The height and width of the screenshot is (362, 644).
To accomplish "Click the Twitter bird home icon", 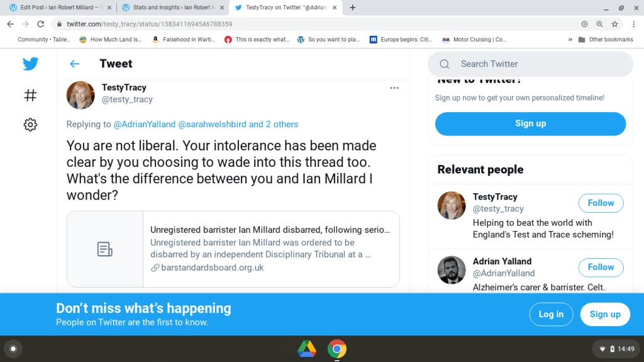I will pyautogui.click(x=30, y=64).
